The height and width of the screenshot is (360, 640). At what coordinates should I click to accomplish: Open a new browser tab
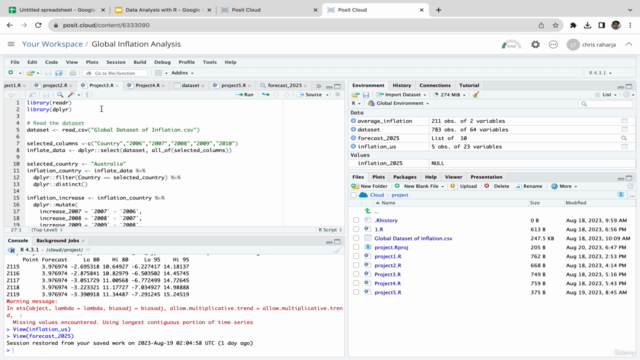(438, 10)
